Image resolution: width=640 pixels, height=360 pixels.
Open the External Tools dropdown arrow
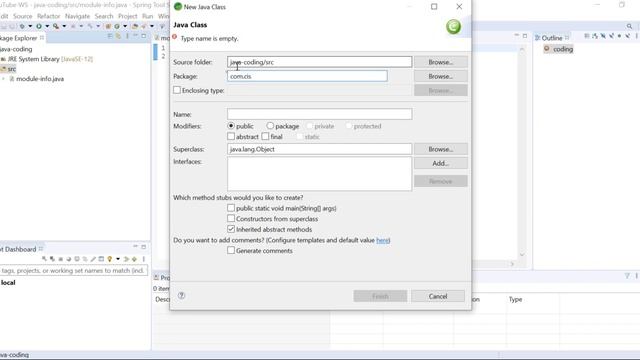(64, 26)
